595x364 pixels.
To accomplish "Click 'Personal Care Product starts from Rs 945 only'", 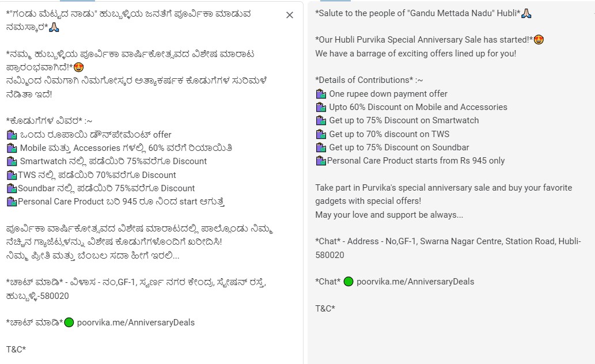I will [x=415, y=161].
